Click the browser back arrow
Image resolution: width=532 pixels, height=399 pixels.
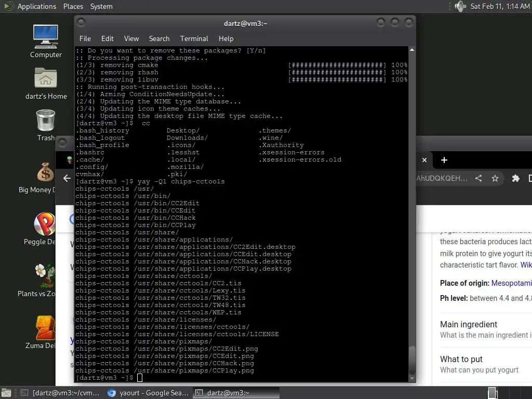pyautogui.click(x=67, y=178)
